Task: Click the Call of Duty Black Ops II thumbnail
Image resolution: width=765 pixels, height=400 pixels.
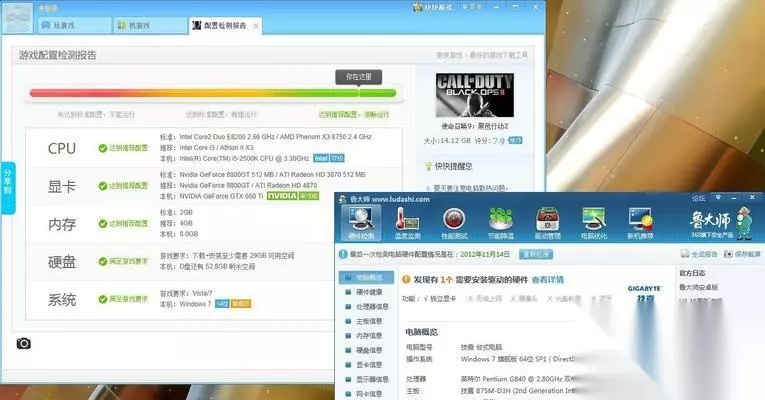Action: pos(475,95)
